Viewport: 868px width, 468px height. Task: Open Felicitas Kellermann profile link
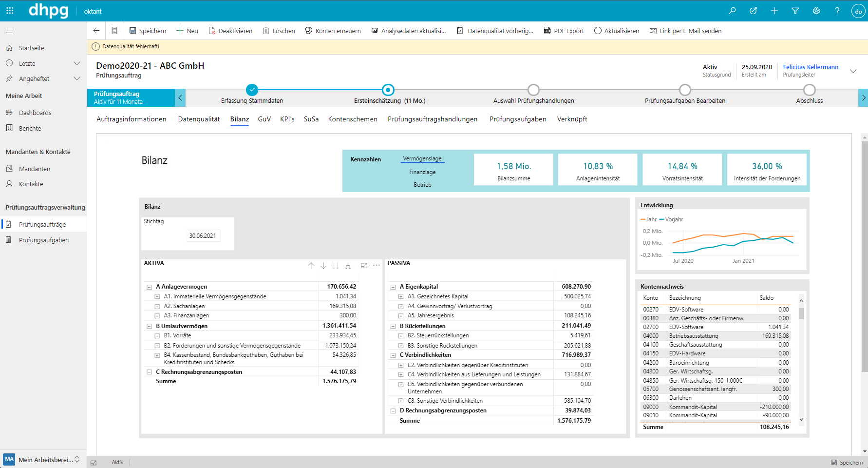[811, 67]
